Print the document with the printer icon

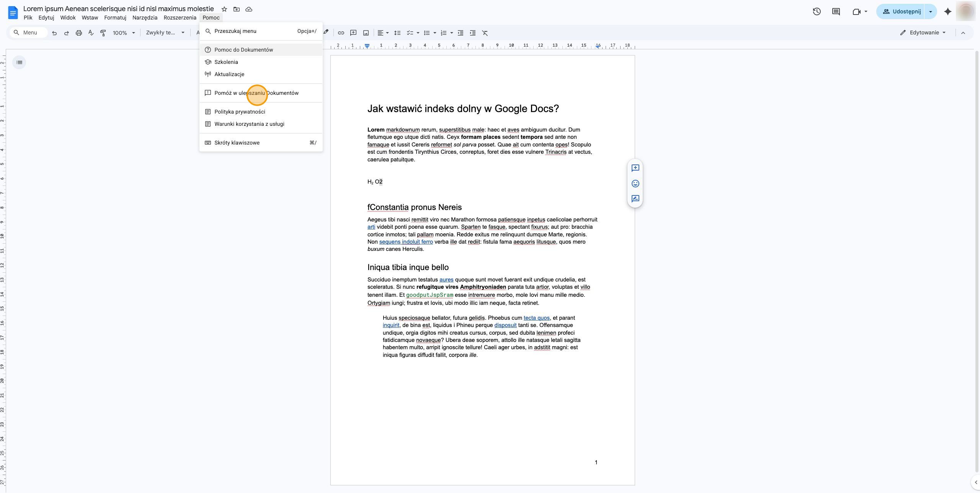(x=79, y=33)
